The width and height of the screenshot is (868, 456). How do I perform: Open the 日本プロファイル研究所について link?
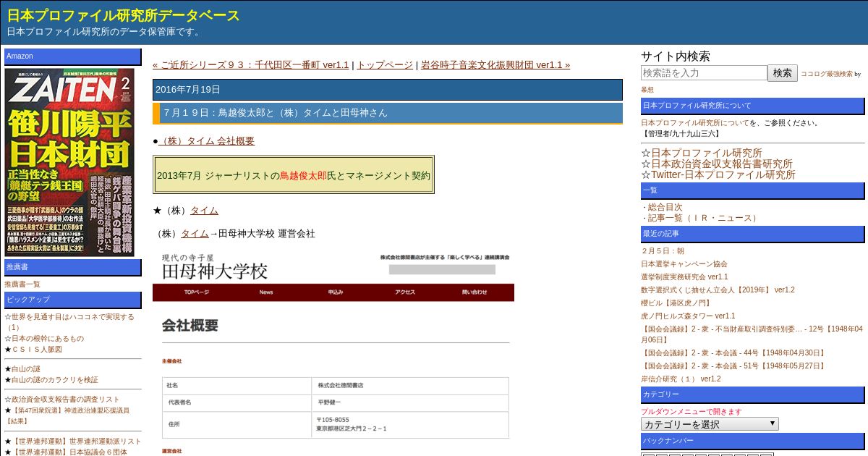695,123
